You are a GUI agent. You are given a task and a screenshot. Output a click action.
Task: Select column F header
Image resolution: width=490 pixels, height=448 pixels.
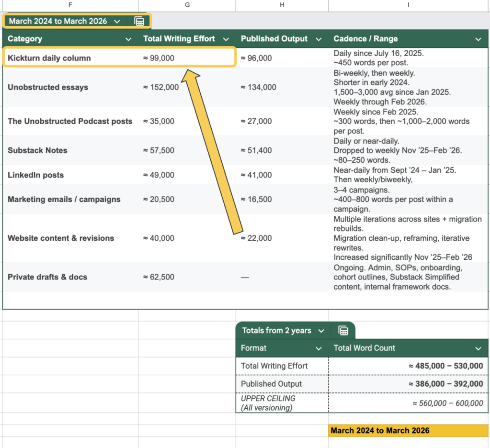tap(70, 5)
